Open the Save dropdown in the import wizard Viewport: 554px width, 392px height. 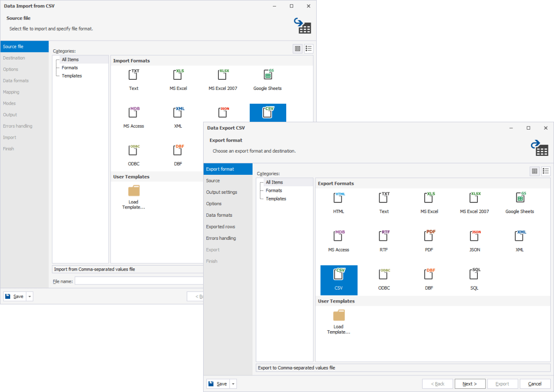(29, 296)
